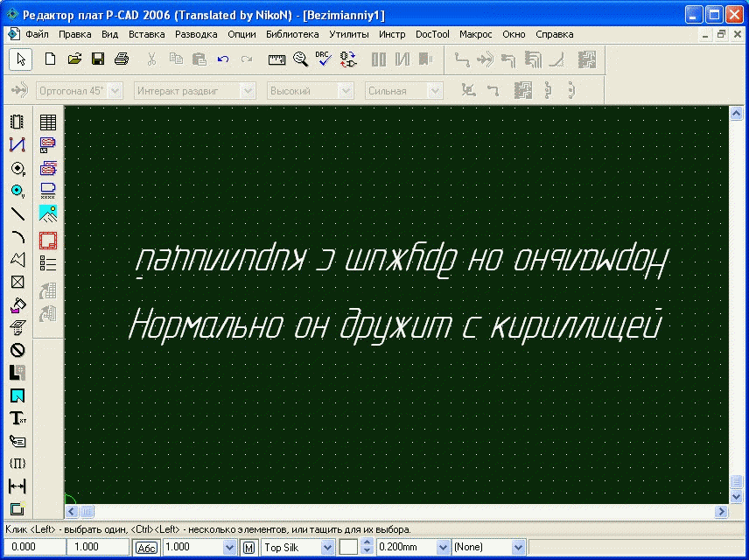Viewport: 749px width, 560px height.
Task: Open the Вид menu
Action: [x=110, y=34]
